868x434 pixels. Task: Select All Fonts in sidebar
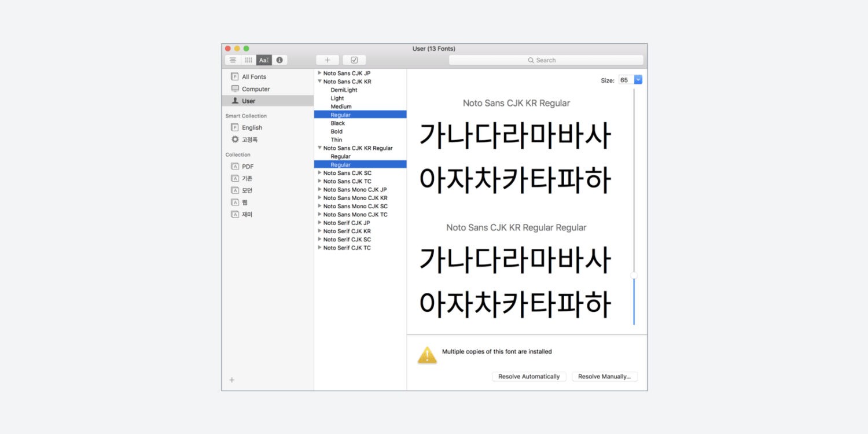click(x=268, y=76)
